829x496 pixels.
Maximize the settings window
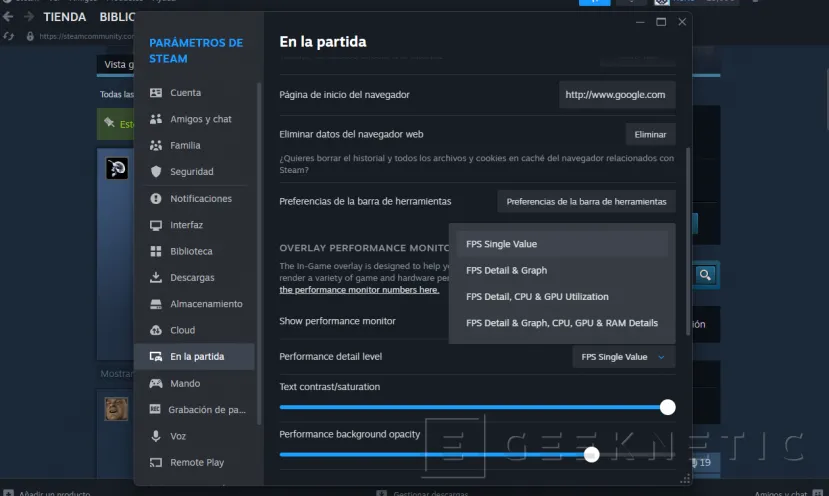[661, 22]
